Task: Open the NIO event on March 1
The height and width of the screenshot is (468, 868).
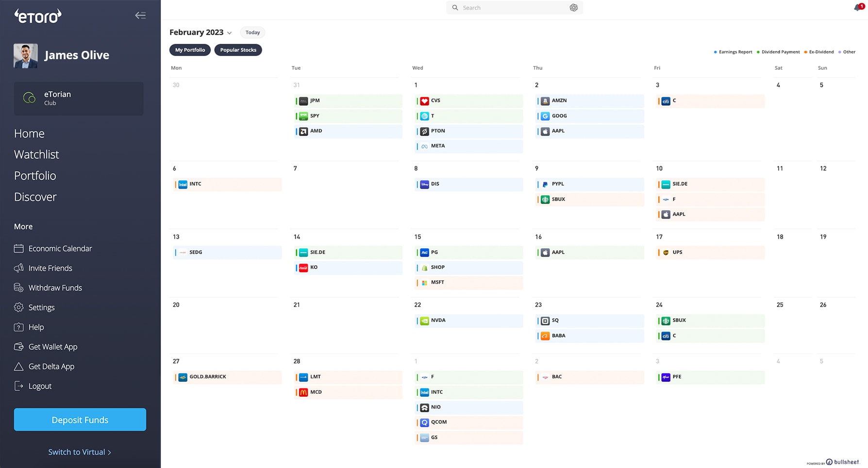Action: coord(469,407)
